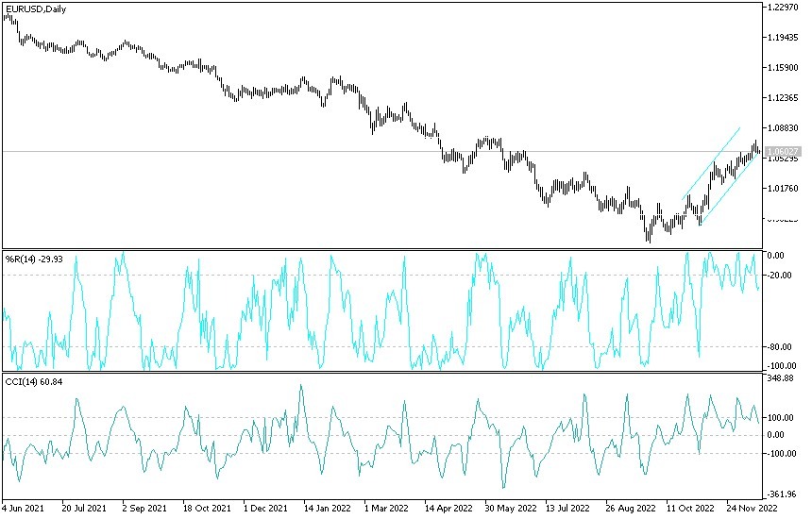This screenshot has height=519, width=812.
Task: Click the date label 18 Oct 2021
Action: [207, 508]
